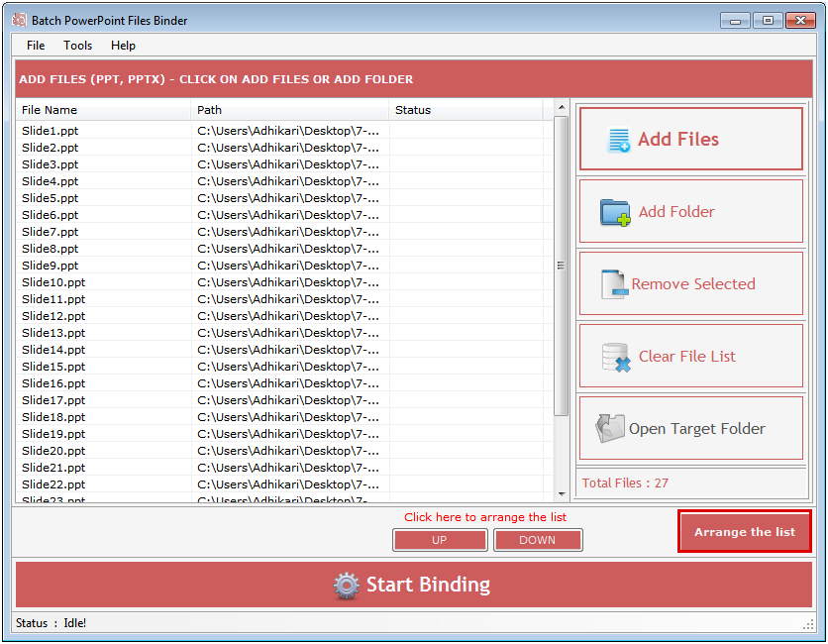Click the file list scrollbar thumb
Viewport: 828px width, 644px height.
562,266
